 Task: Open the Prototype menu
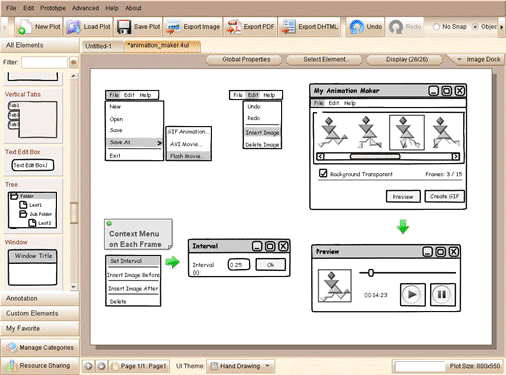pyautogui.click(x=53, y=8)
